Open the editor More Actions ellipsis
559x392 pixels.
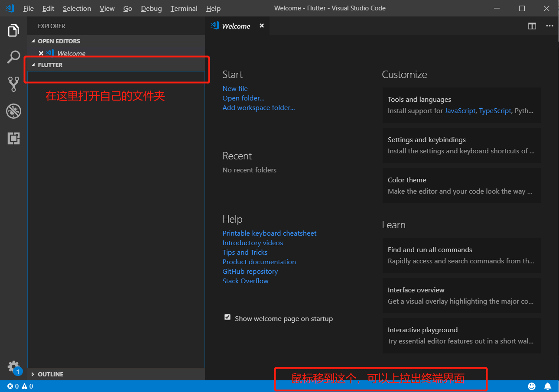(549, 26)
